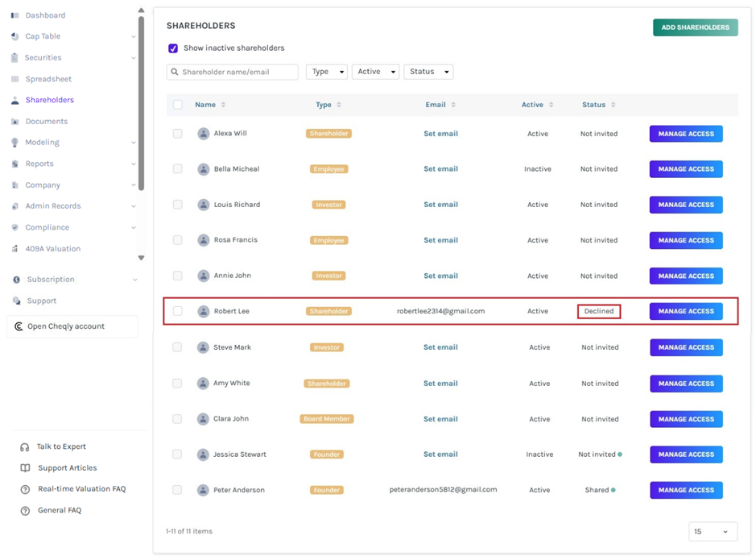Click the Add Shareholders button
Viewport: 756px width, 556px height.
pyautogui.click(x=696, y=27)
